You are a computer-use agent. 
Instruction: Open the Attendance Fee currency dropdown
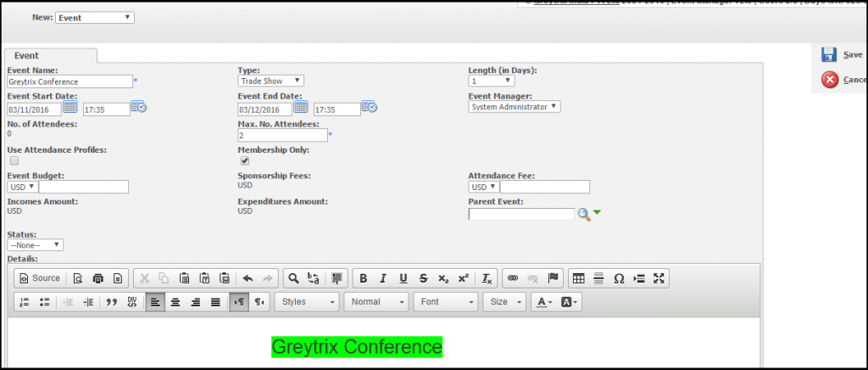[483, 187]
